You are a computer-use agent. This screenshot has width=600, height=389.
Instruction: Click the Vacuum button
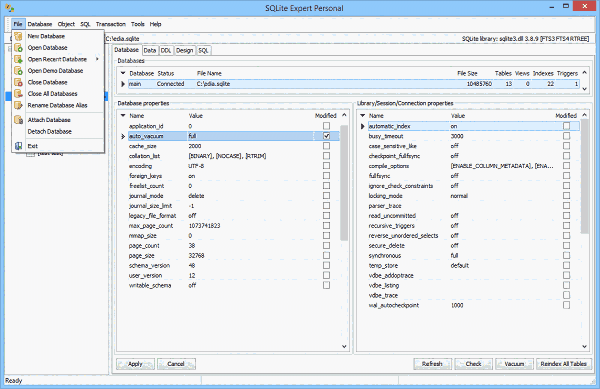pyautogui.click(x=514, y=364)
